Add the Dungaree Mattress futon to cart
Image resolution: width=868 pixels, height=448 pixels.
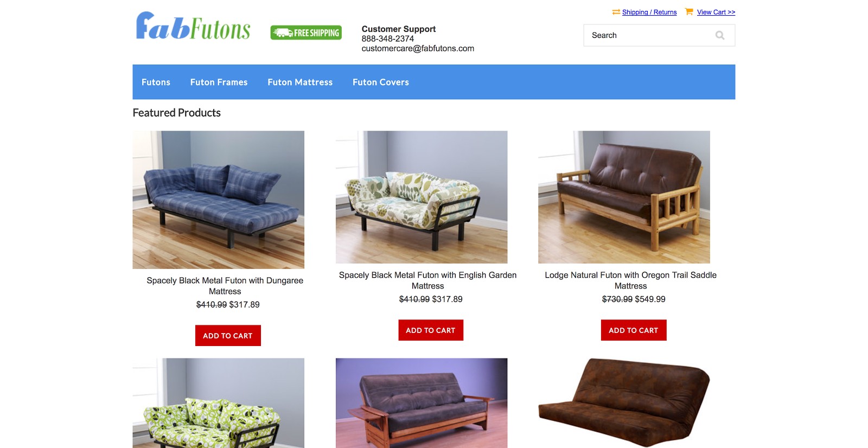(228, 336)
